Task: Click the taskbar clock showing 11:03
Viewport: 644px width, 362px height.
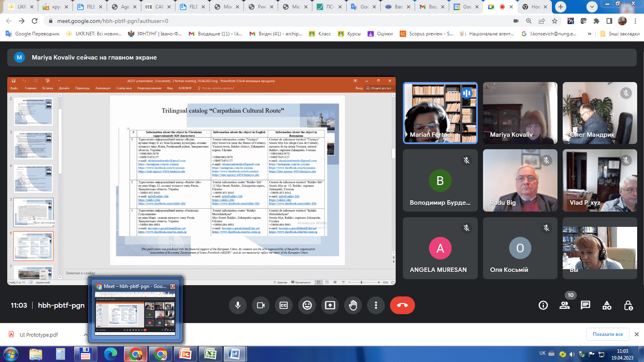Action: (622, 354)
